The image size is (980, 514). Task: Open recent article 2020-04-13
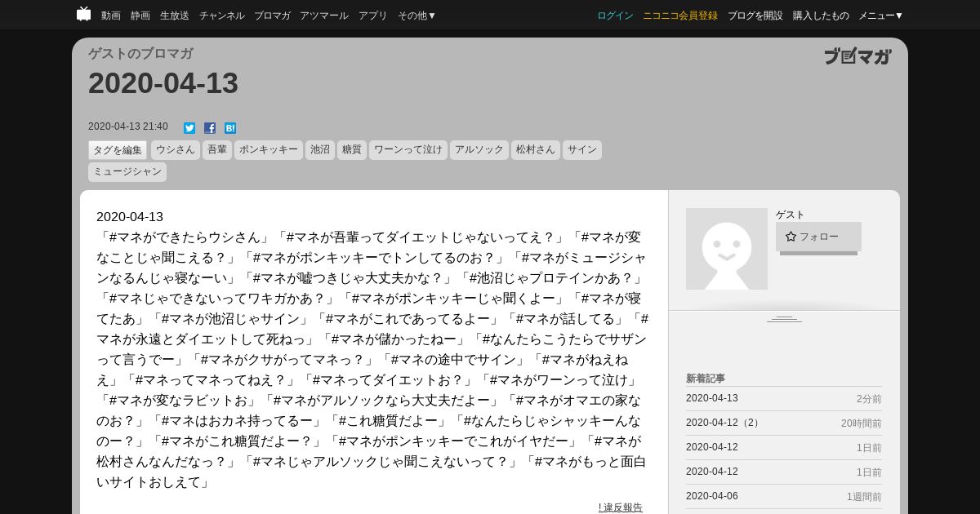click(x=712, y=398)
